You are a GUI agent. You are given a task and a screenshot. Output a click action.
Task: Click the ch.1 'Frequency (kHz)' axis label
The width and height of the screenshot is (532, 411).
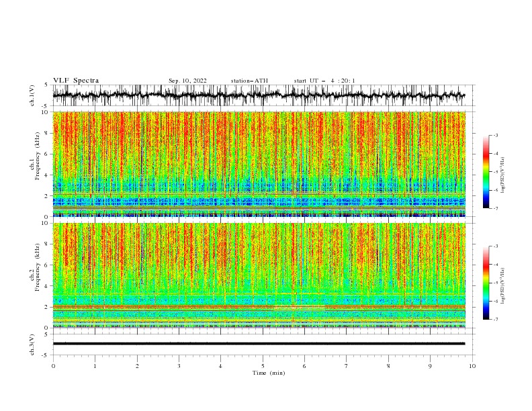tap(38, 156)
